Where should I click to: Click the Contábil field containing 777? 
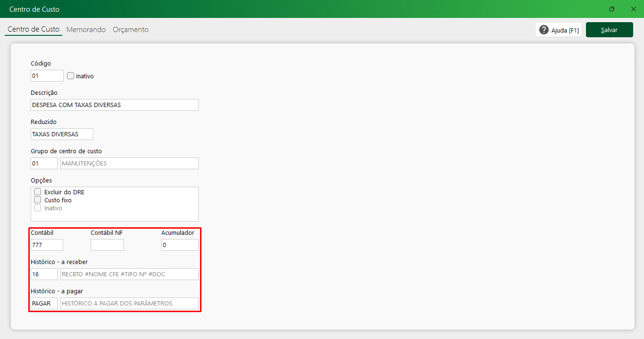pos(47,245)
